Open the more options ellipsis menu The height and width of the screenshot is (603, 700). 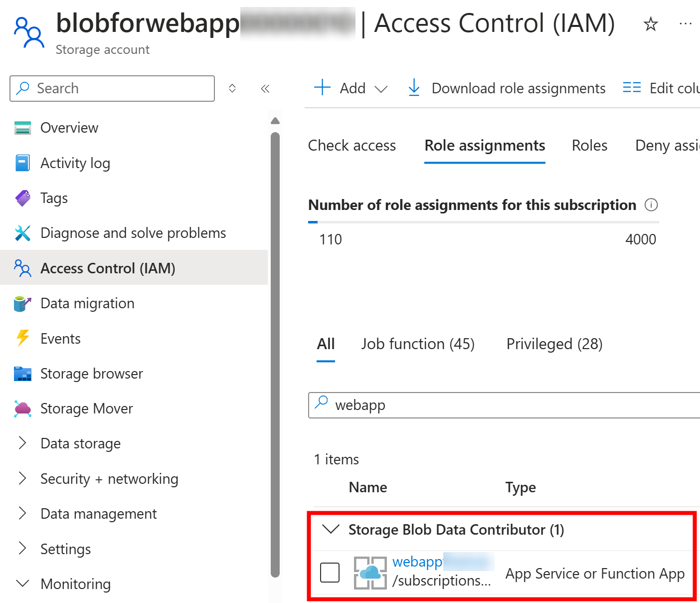(686, 23)
